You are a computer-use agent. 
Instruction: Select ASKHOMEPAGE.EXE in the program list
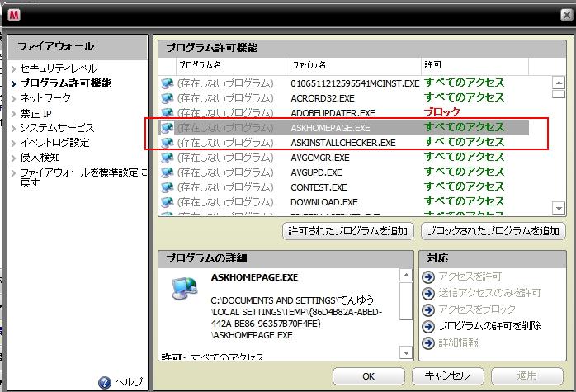pyautogui.click(x=330, y=128)
